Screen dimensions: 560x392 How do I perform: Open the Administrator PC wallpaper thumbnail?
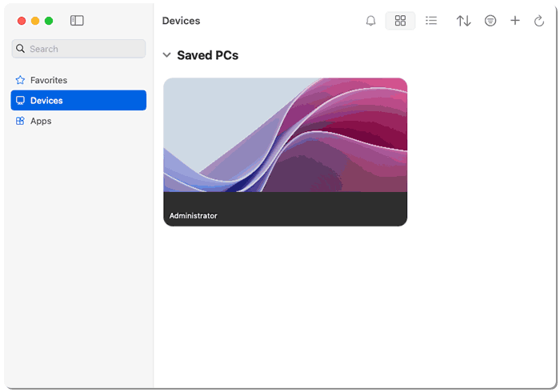point(285,134)
